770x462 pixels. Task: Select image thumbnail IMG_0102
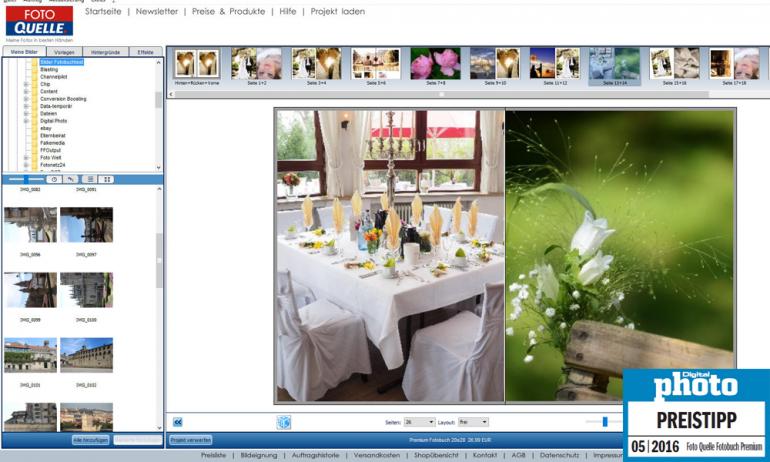pyautogui.click(x=86, y=354)
